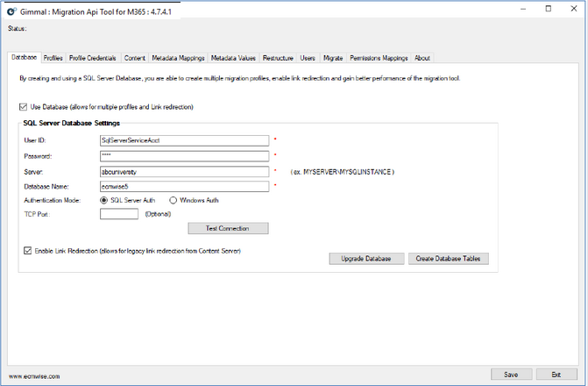Open the Restructure tab
Viewport: 588px width, 386px height.
point(278,58)
